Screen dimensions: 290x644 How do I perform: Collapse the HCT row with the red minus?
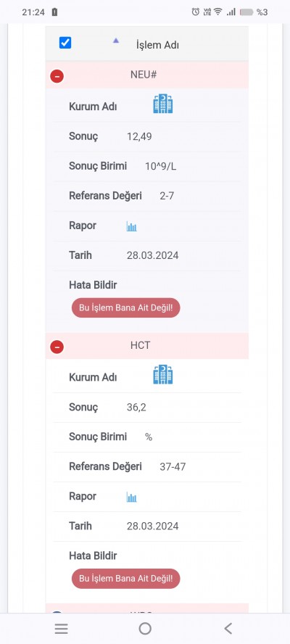pos(57,347)
